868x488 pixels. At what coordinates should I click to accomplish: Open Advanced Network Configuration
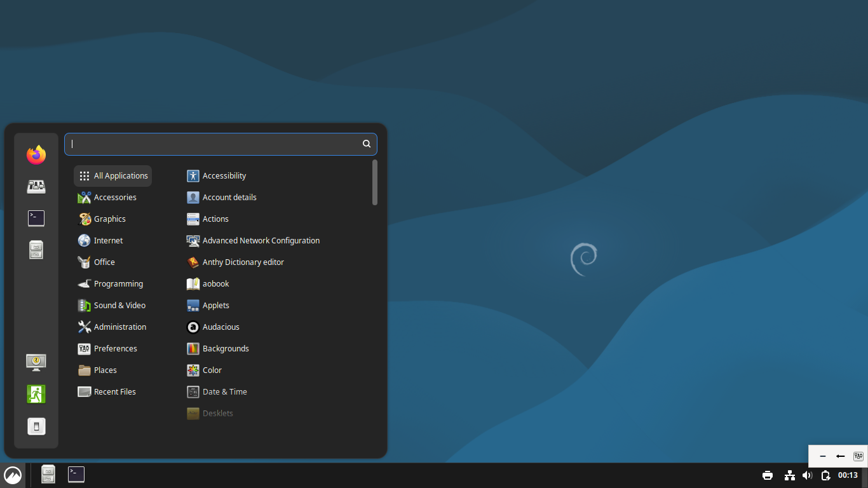click(261, 240)
